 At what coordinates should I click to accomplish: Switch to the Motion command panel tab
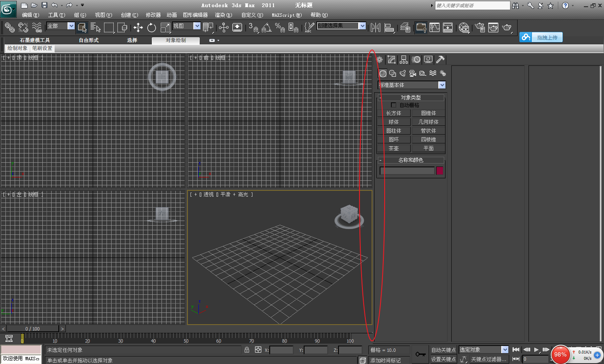(416, 60)
